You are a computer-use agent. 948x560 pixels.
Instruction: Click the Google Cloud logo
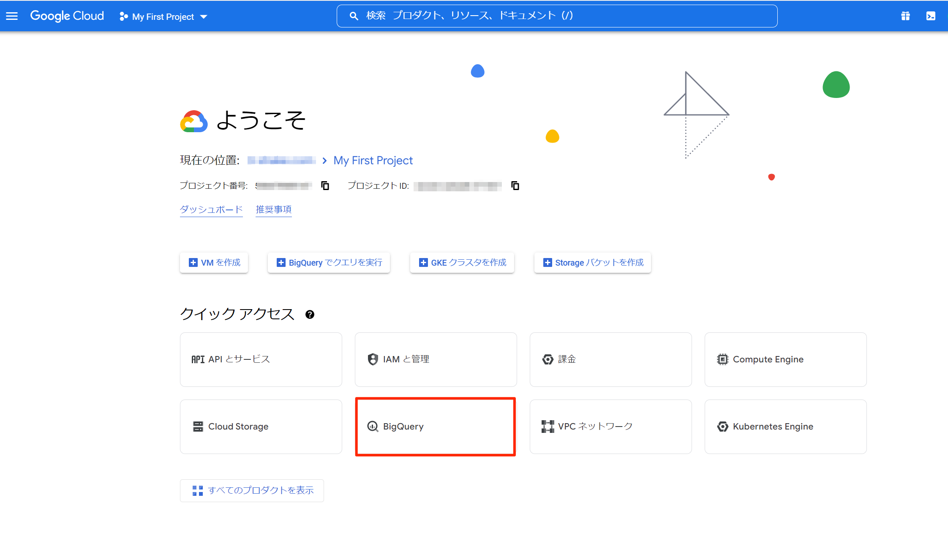[67, 16]
